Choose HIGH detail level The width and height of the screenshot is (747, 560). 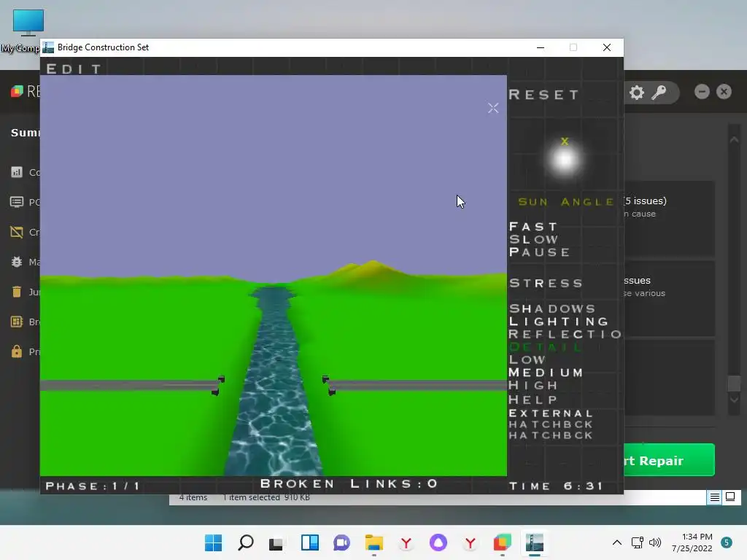533,385
